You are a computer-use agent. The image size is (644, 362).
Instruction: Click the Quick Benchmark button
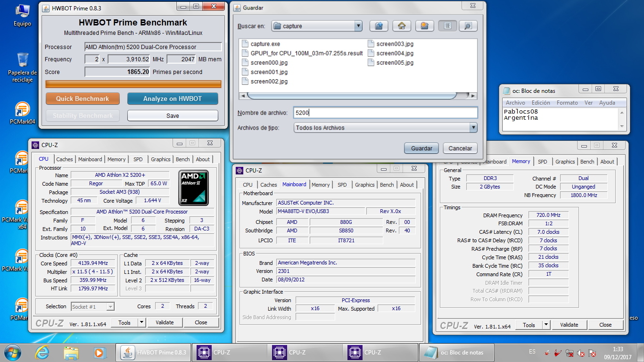83,99
